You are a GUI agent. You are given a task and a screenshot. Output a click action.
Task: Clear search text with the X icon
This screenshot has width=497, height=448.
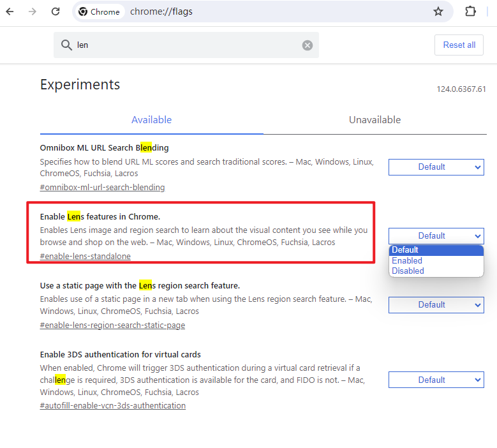[x=308, y=45]
